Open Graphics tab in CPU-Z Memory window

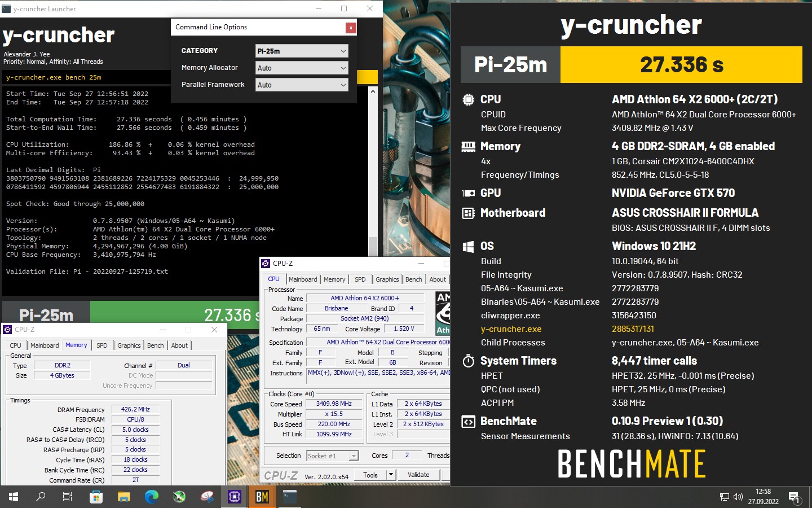tap(129, 345)
